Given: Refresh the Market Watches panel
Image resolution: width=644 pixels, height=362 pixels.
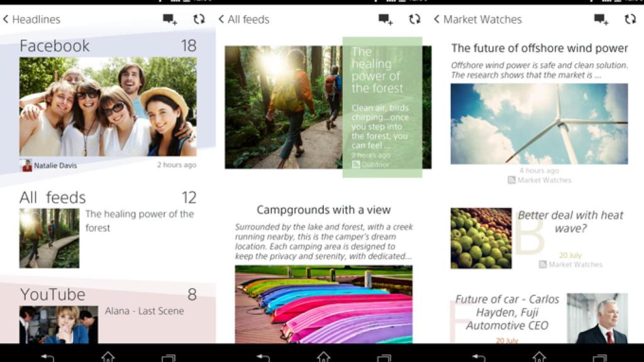Looking at the screenshot, I should pyautogui.click(x=631, y=19).
